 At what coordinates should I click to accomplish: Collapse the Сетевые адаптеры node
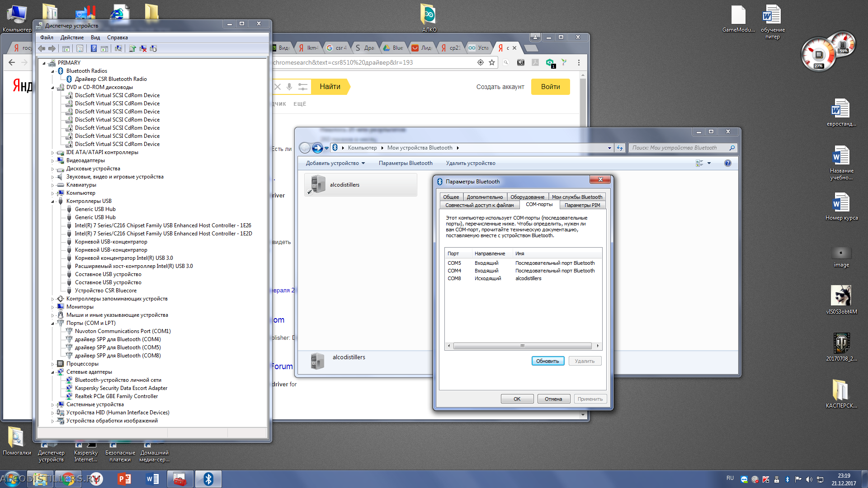coord(52,372)
